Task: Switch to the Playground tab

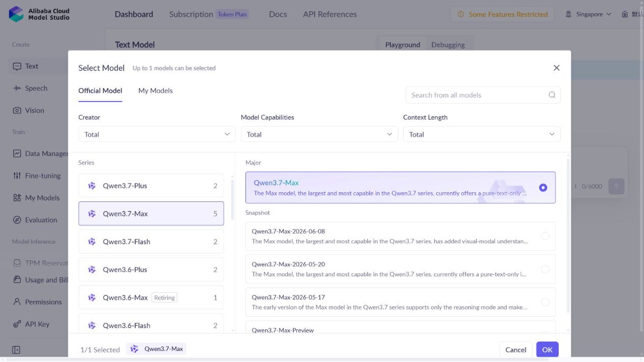Action: point(403,44)
